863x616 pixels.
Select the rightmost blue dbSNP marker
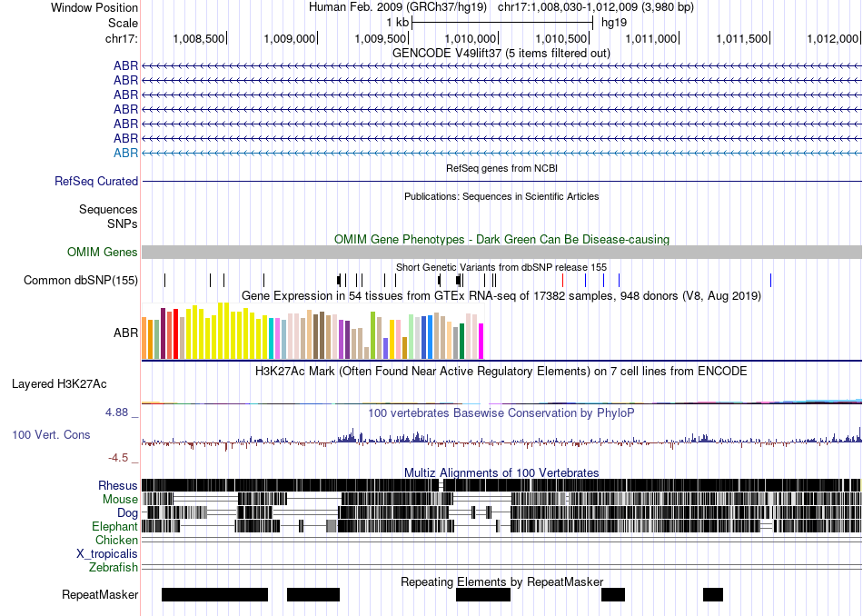[x=770, y=280]
